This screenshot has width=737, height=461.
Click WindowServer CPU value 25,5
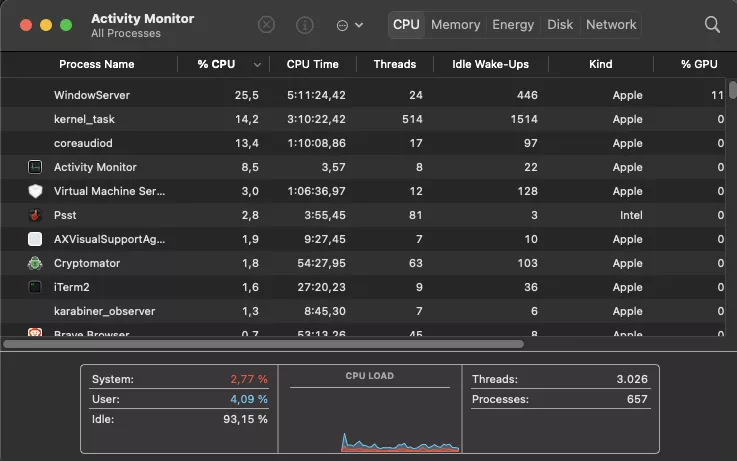point(247,95)
